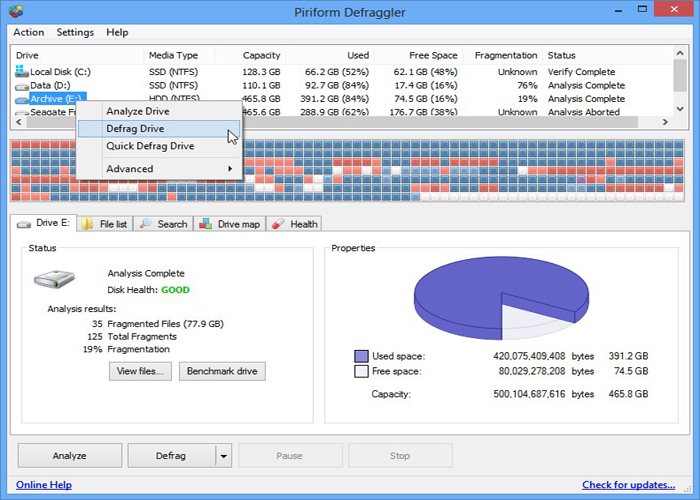
Task: Click the 76% fragmentation value
Action: tap(527, 85)
